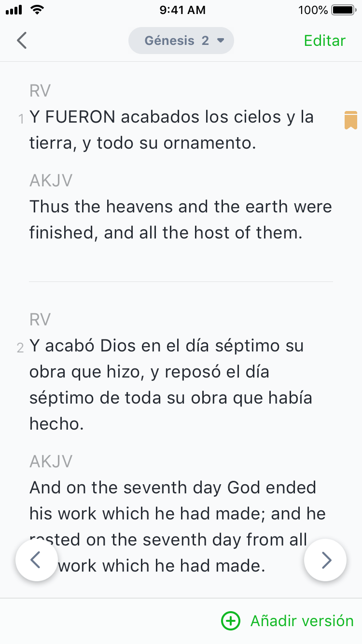
Task: Tap the back arrow in the header
Action: coord(22,41)
